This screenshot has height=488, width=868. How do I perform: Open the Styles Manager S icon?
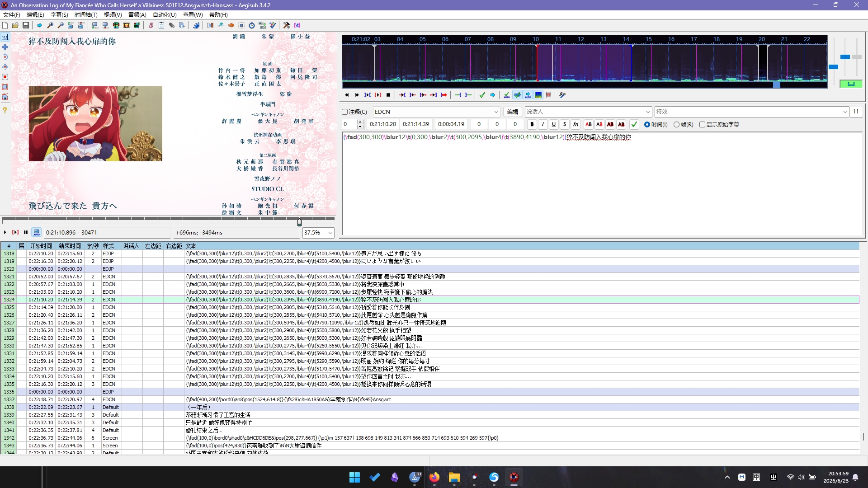pos(151,25)
